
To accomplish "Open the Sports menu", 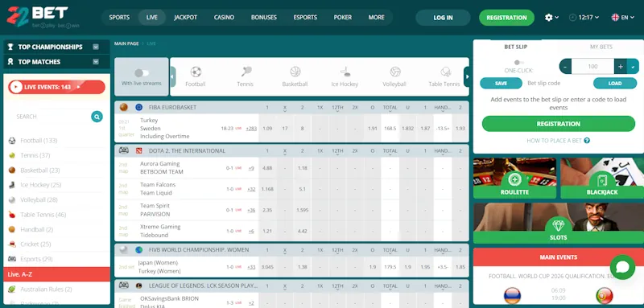I will coord(119,17).
